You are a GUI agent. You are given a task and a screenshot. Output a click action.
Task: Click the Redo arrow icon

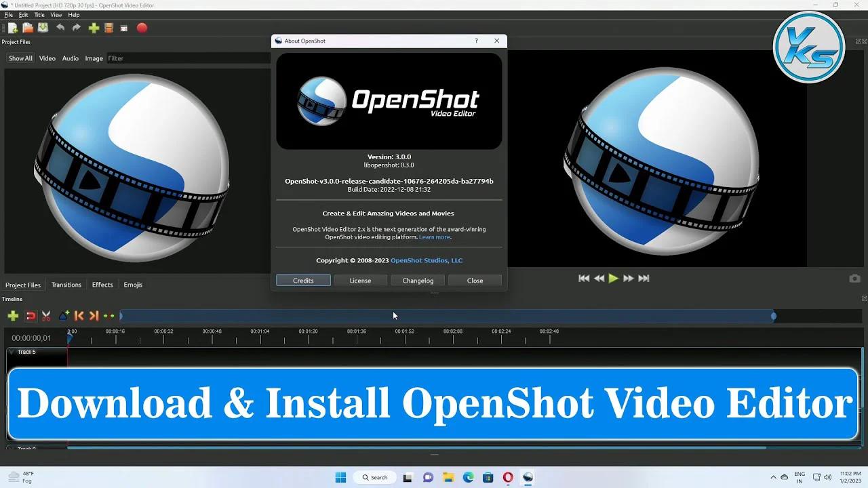[x=77, y=28]
